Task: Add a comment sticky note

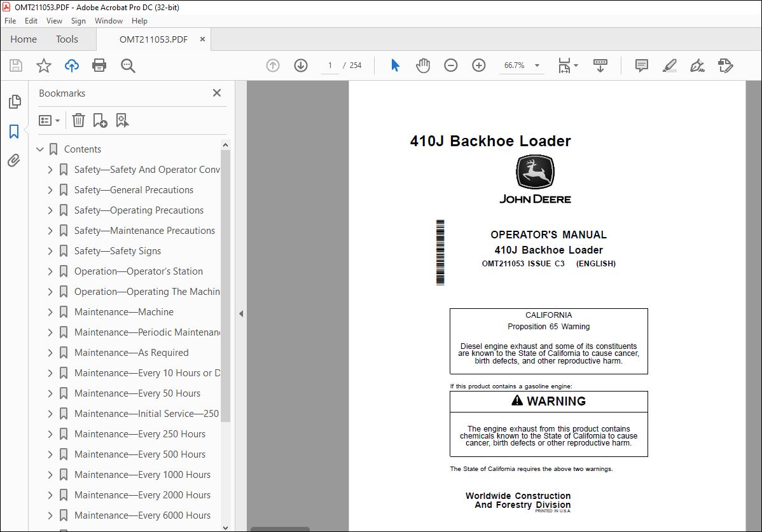Action: pyautogui.click(x=642, y=65)
